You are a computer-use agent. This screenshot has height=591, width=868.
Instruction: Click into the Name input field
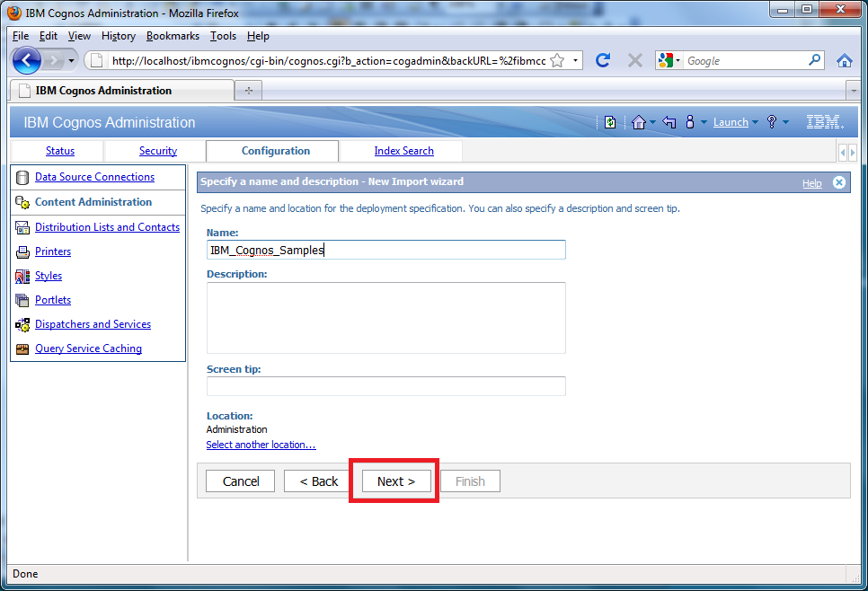click(385, 250)
